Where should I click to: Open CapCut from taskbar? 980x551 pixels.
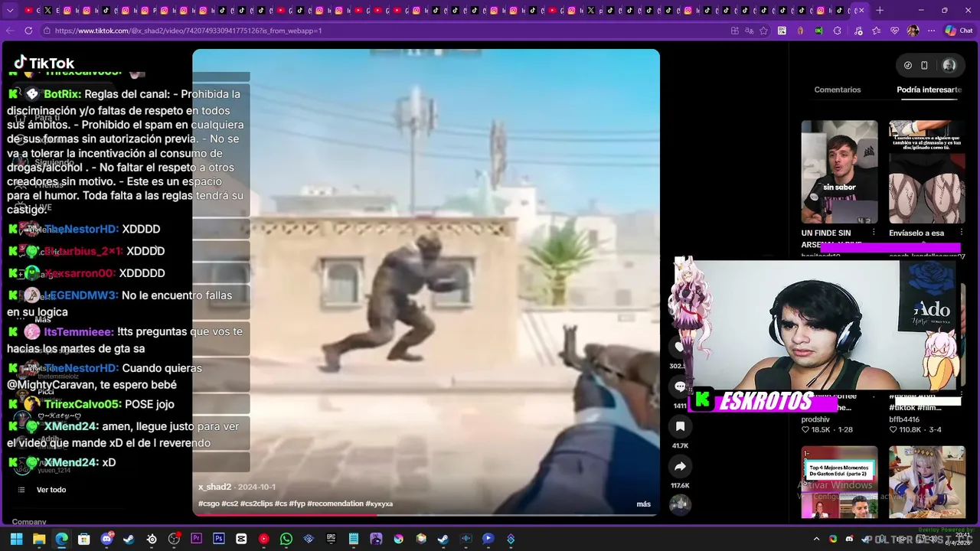pyautogui.click(x=241, y=539)
